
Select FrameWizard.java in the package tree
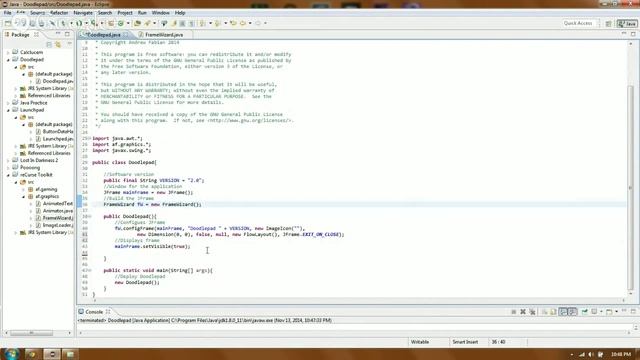tap(54, 218)
